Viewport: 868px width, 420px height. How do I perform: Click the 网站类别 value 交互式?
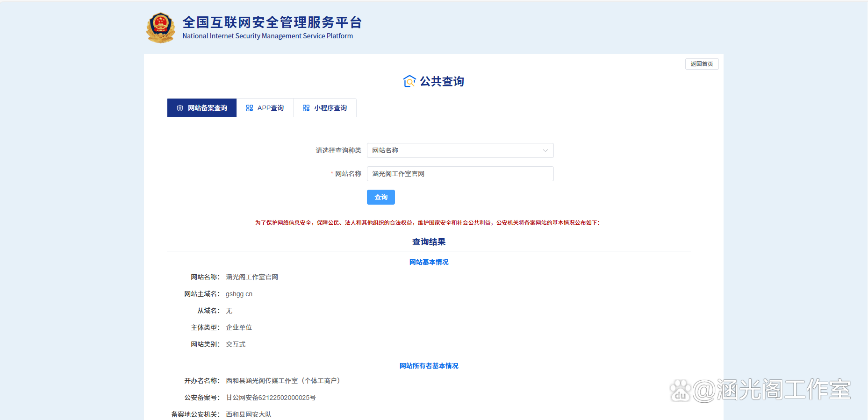(x=236, y=344)
